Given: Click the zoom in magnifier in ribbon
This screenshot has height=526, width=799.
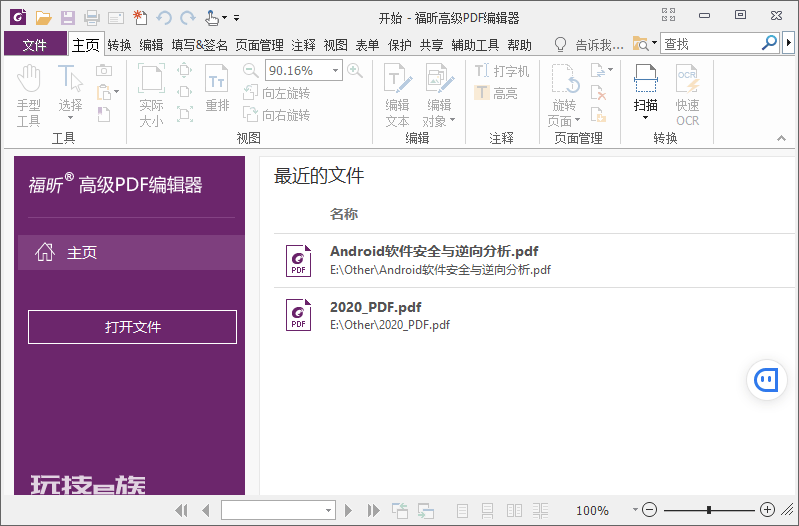Looking at the screenshot, I should point(355,70).
